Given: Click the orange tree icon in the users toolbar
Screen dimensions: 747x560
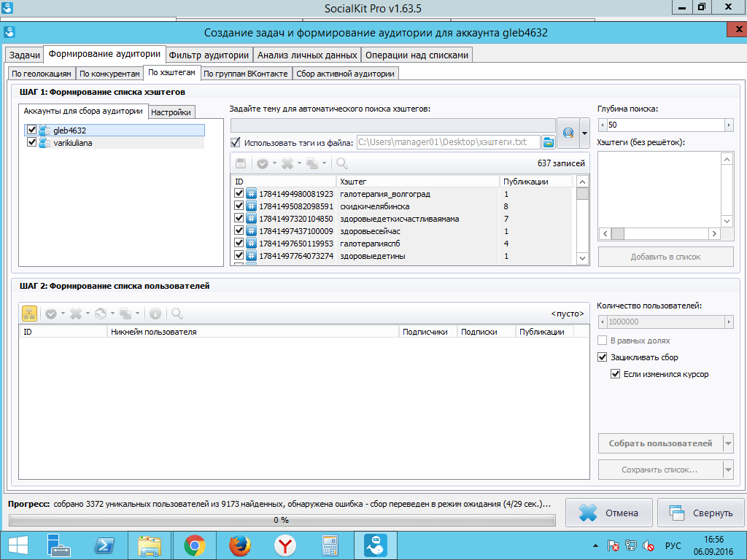Looking at the screenshot, I should click(x=29, y=314).
